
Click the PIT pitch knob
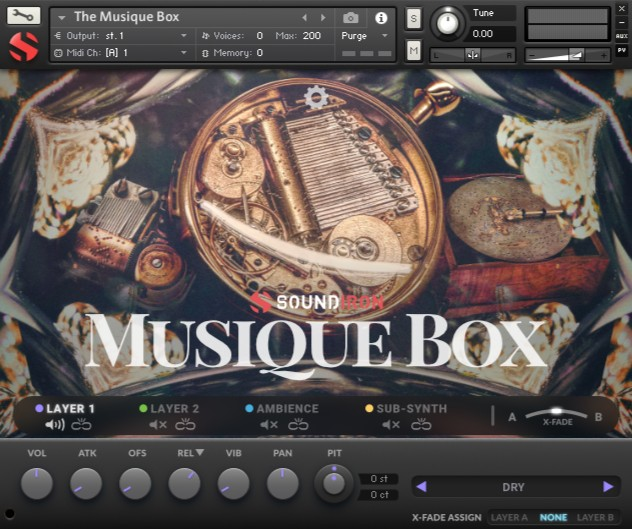[334, 483]
